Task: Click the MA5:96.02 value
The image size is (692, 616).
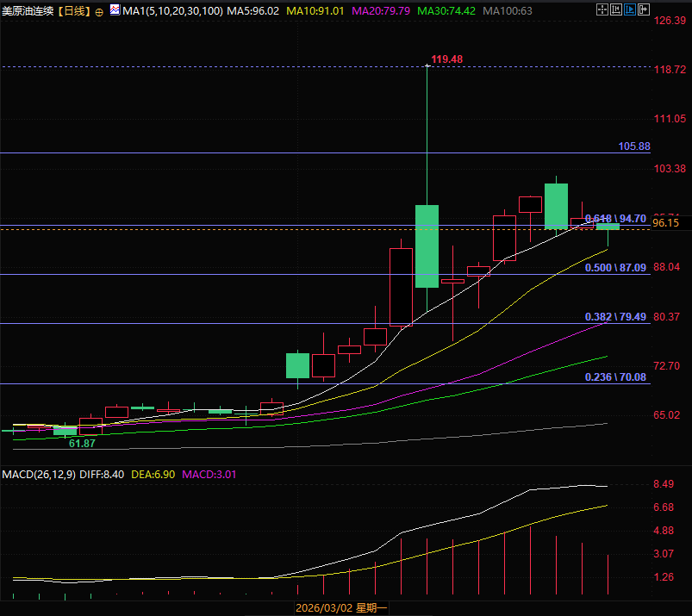Action: pyautogui.click(x=252, y=11)
